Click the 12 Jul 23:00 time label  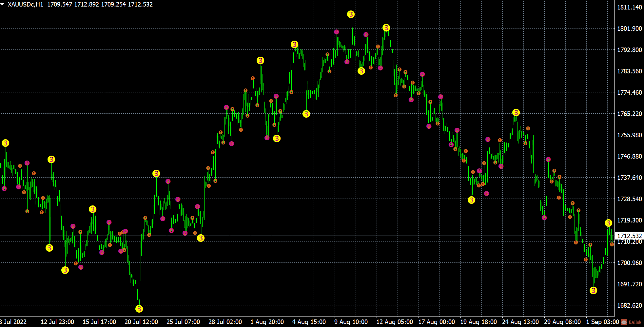pyautogui.click(x=57, y=322)
